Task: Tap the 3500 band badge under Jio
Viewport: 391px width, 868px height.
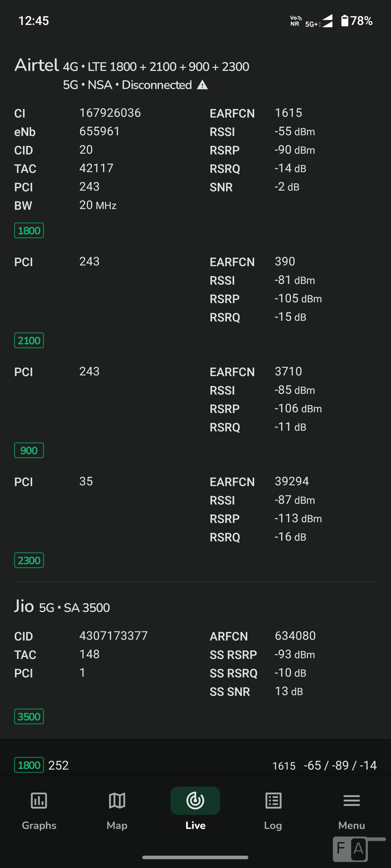Action: (29, 716)
